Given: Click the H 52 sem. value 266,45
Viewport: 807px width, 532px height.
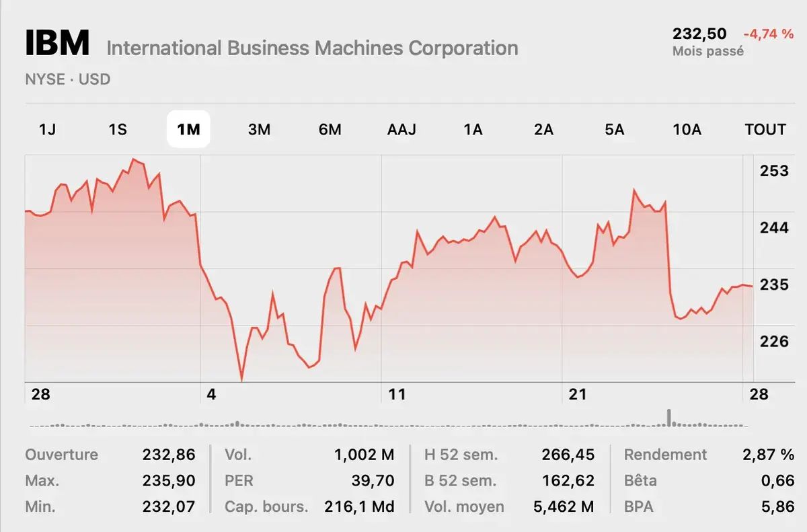Looking at the screenshot, I should [x=568, y=455].
